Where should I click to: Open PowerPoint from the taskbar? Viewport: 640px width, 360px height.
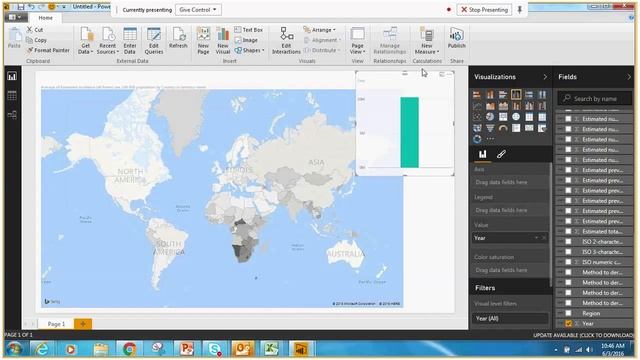[186, 349]
